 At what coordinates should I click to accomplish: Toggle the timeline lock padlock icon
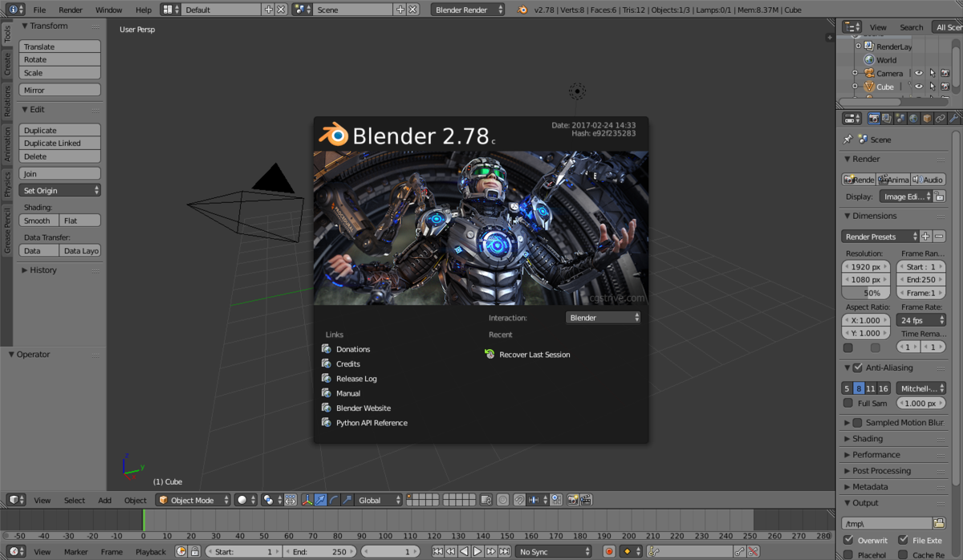[x=195, y=551]
